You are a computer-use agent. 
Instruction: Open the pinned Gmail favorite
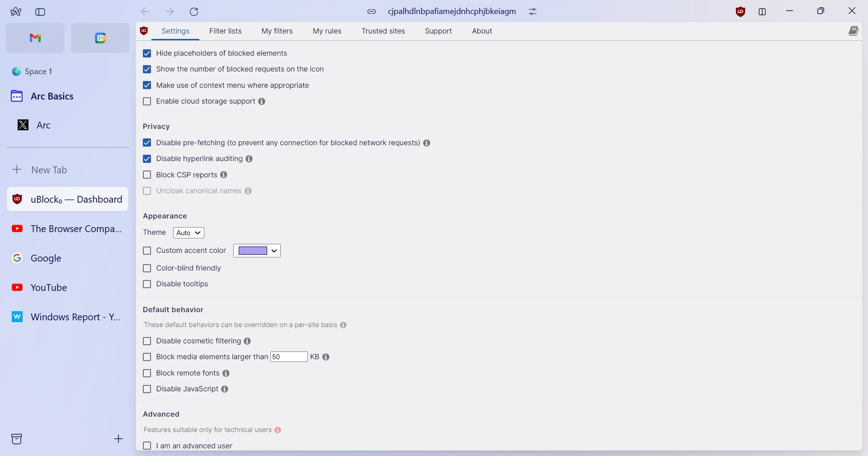35,38
